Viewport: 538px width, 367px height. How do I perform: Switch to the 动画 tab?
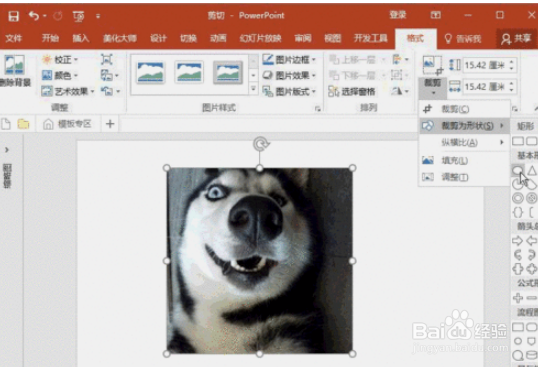(x=218, y=38)
